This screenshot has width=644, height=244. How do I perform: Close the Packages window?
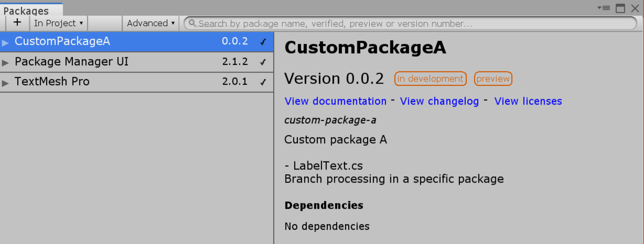pyautogui.click(x=635, y=8)
